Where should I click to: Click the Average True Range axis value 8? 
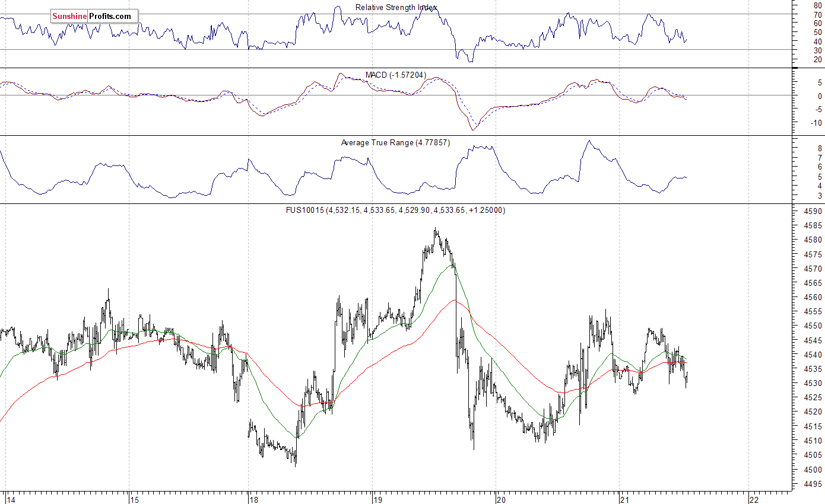click(x=820, y=148)
